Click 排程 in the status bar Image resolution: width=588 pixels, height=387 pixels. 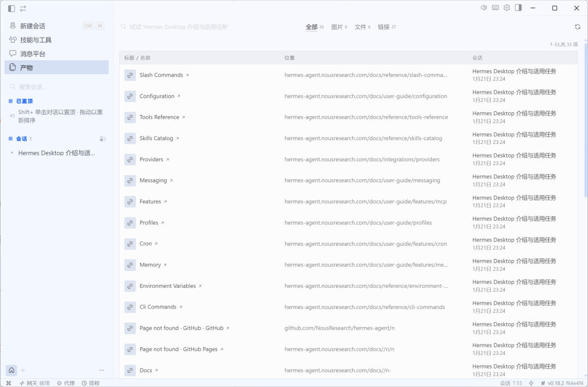(91, 383)
